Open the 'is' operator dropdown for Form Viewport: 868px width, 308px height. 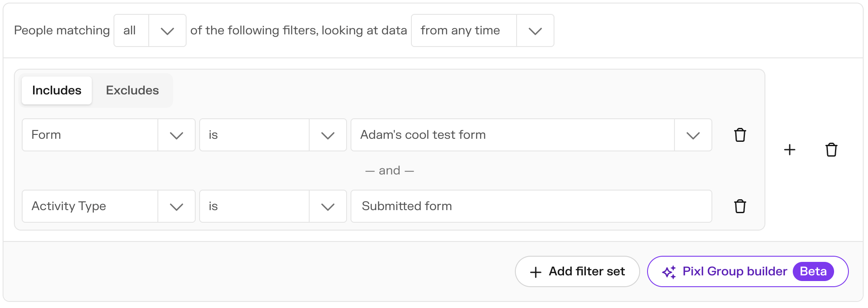pos(273,135)
